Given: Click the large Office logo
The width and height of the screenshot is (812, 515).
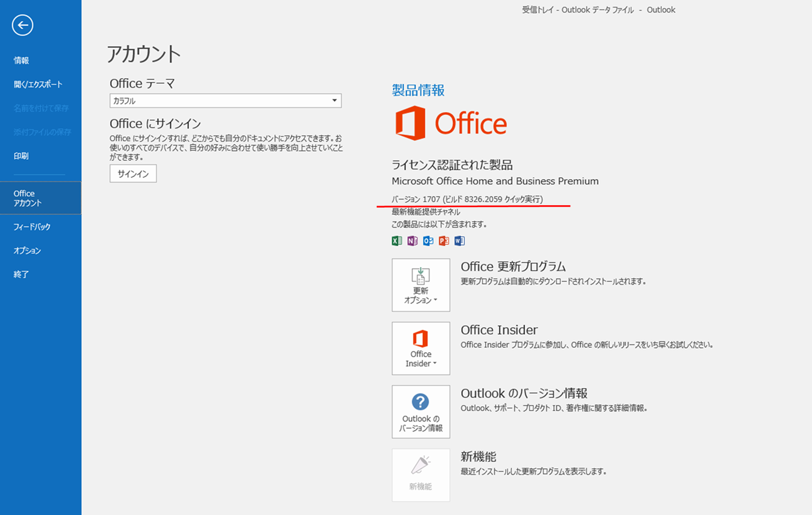Looking at the screenshot, I should coord(451,123).
